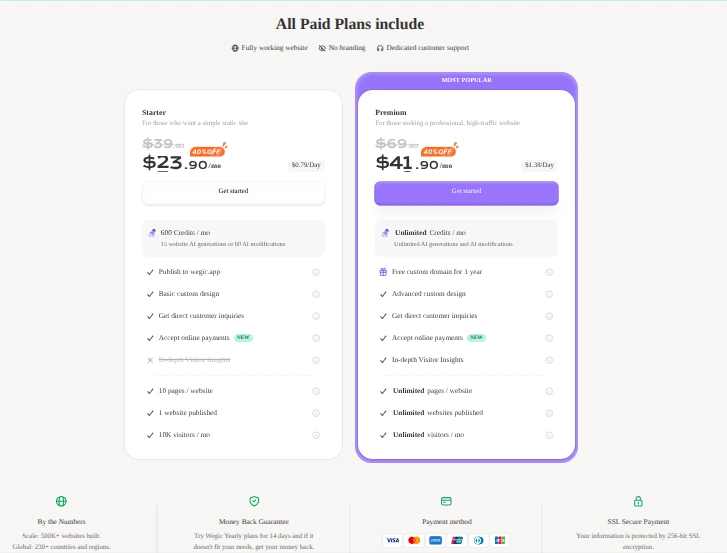Click the shield icon above Money Back Guarantee

[x=254, y=501]
